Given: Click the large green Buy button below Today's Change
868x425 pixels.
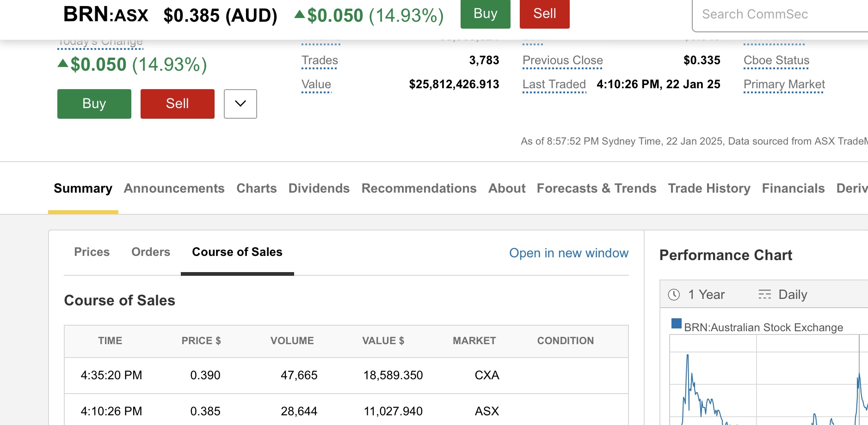Looking at the screenshot, I should [94, 104].
